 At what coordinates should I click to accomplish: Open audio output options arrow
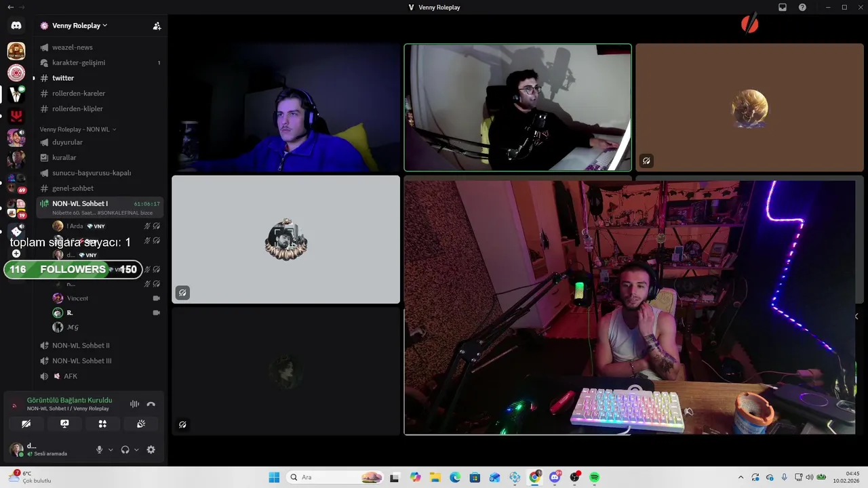coord(136,449)
